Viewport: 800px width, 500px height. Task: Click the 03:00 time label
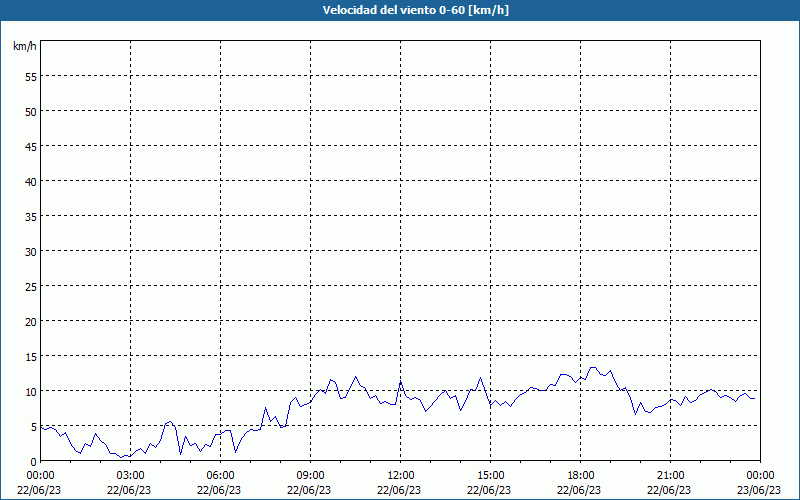point(130,476)
